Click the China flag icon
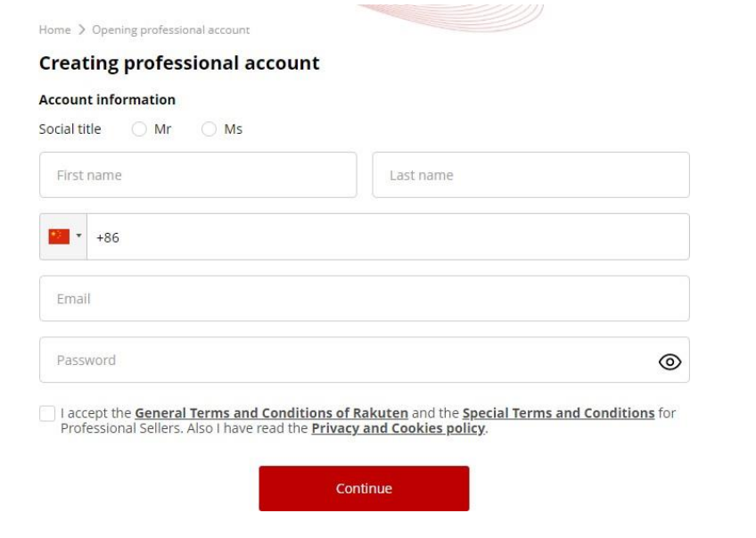 [x=59, y=236]
